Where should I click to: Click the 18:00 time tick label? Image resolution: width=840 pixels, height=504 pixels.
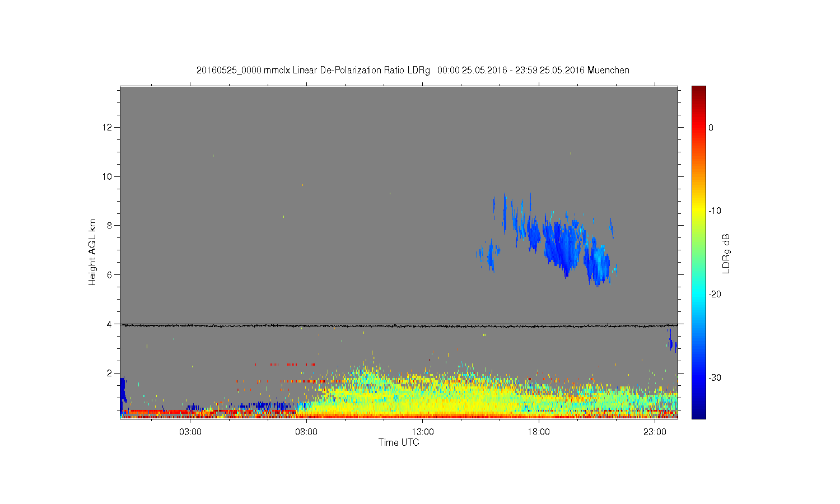click(539, 432)
